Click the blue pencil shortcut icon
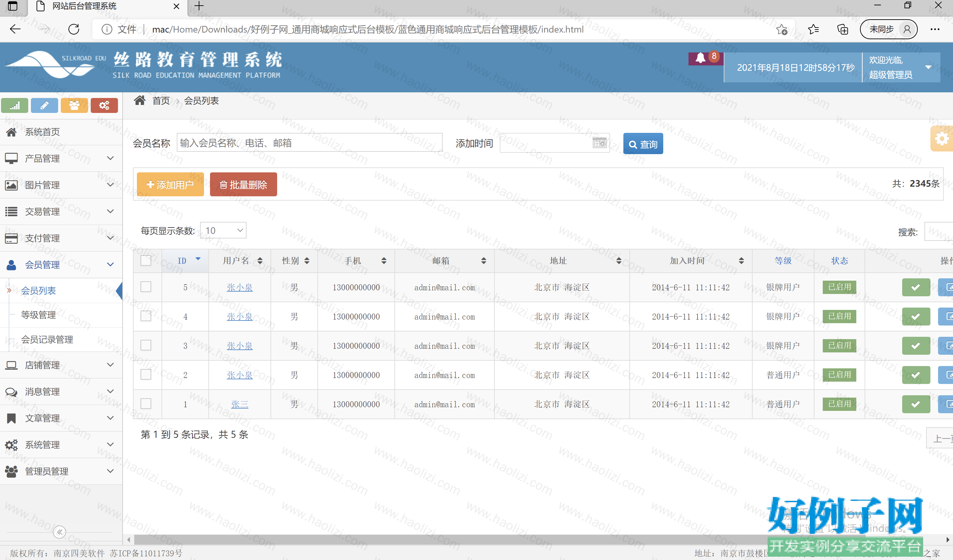This screenshot has height=560, width=953. (44, 105)
